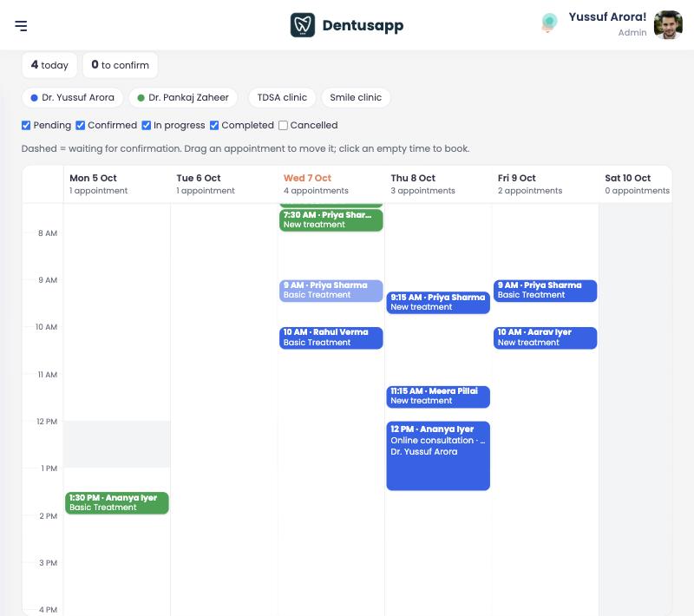Open the 11:15 AM Meera Pillai appointment

(438, 396)
